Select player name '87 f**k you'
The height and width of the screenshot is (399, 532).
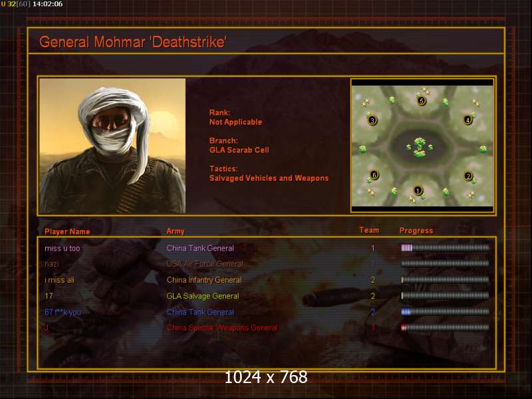pyautogui.click(x=63, y=312)
